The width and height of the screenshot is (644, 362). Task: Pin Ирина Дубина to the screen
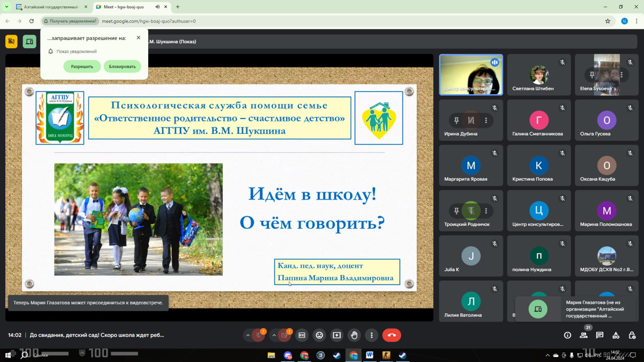(x=457, y=120)
